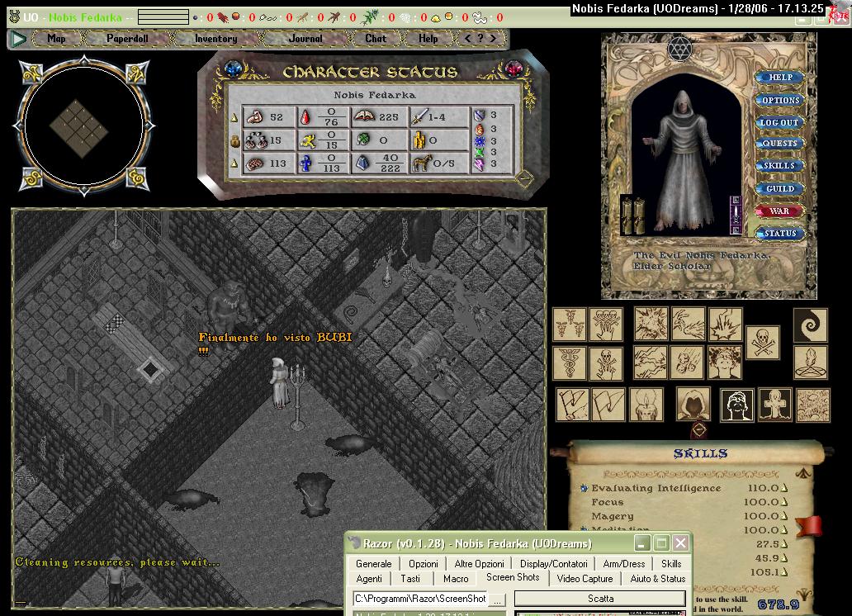
Task: Click the LOG OUT paperdoll button
Action: (779, 123)
